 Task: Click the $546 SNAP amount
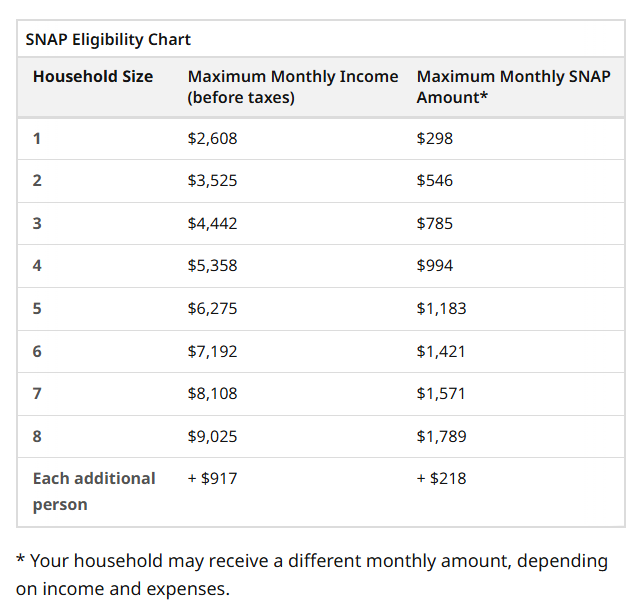(435, 181)
